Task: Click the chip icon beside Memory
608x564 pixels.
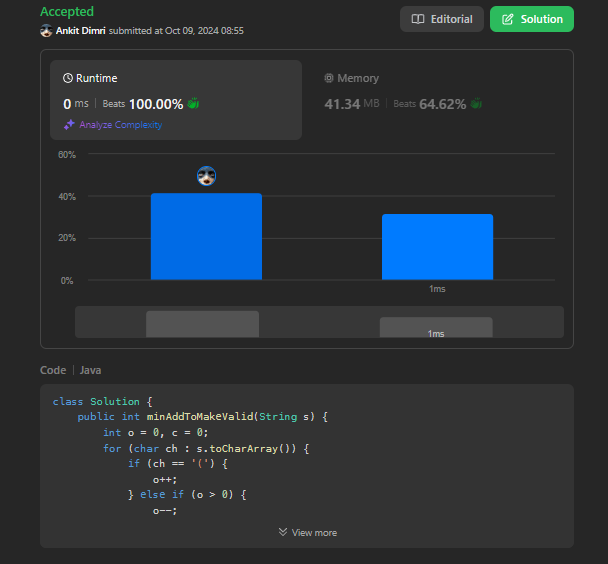Action: point(329,77)
